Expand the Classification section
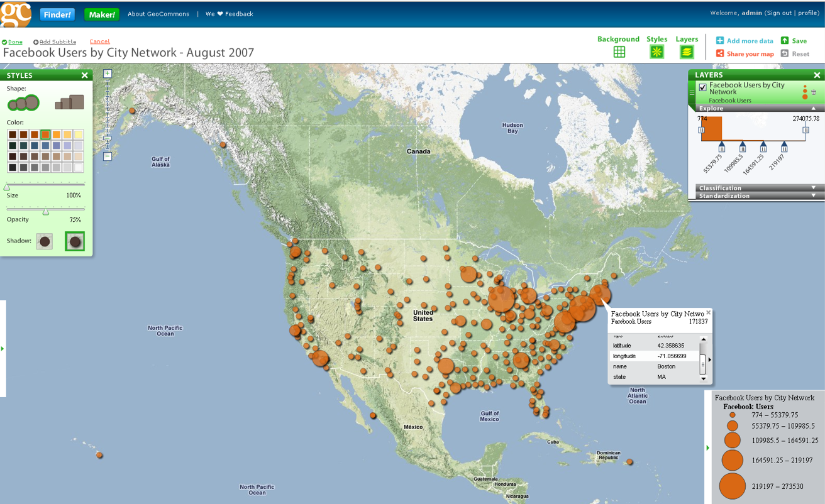Screen dimensions: 825x504 coord(813,188)
